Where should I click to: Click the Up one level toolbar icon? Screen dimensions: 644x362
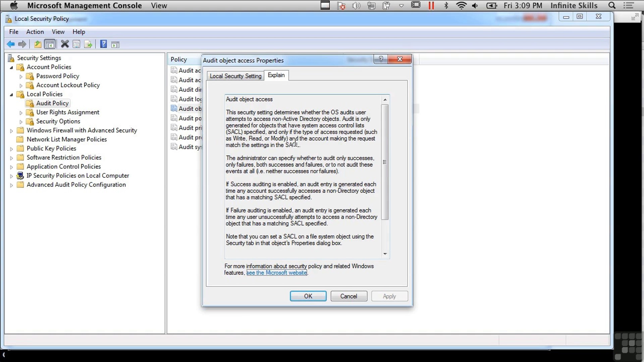click(38, 44)
